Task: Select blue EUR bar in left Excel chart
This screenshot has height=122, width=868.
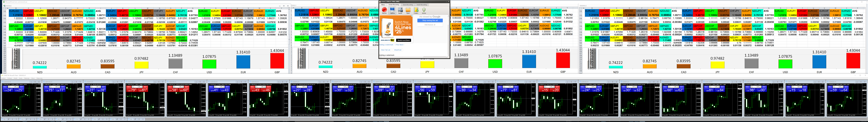Action: [x=243, y=62]
